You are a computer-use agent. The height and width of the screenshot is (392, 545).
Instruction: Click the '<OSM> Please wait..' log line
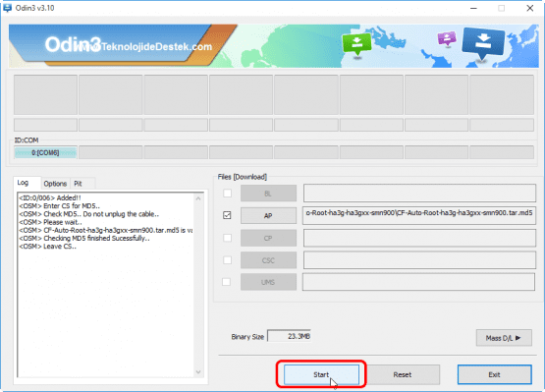click(x=51, y=222)
